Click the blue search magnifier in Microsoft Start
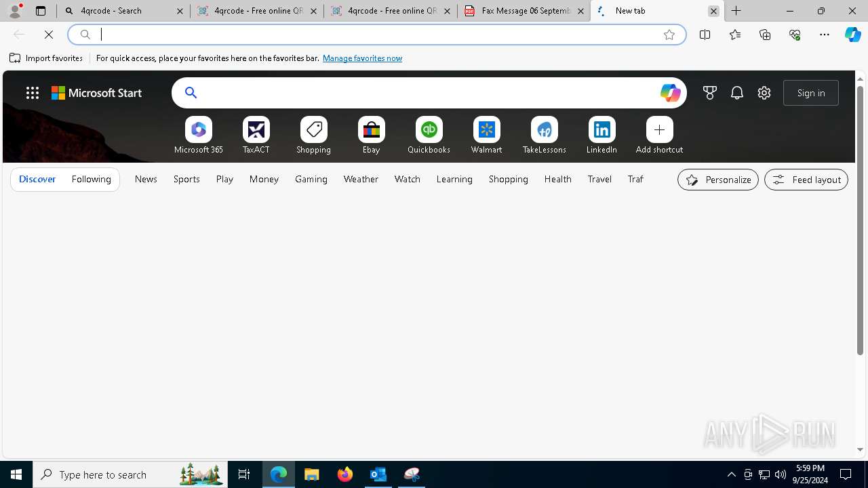 (x=191, y=93)
